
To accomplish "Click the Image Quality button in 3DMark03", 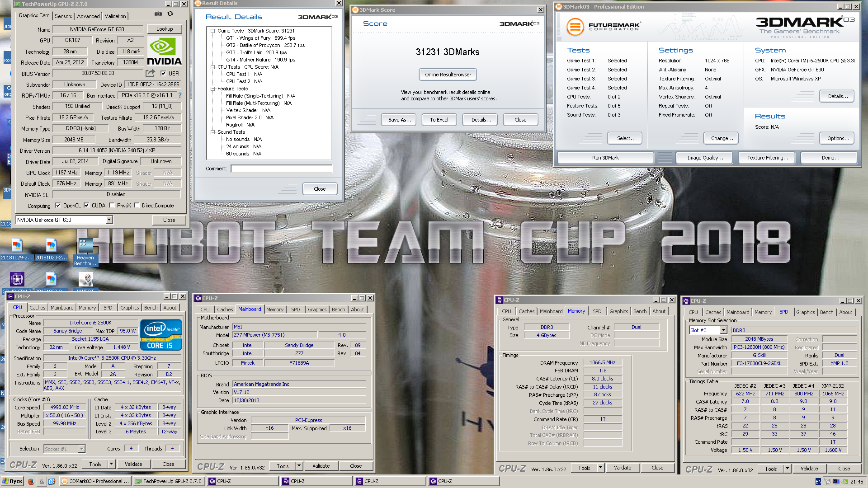I will [x=705, y=158].
